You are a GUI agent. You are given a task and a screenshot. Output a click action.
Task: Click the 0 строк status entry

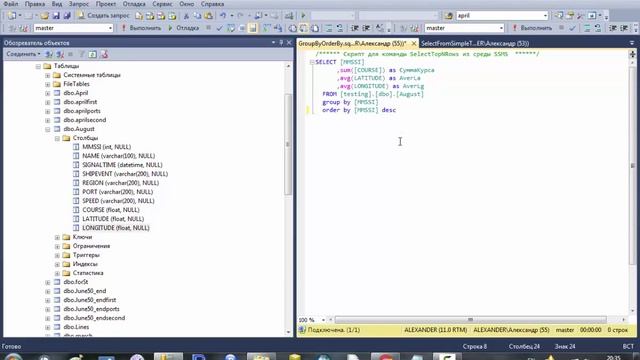617,330
